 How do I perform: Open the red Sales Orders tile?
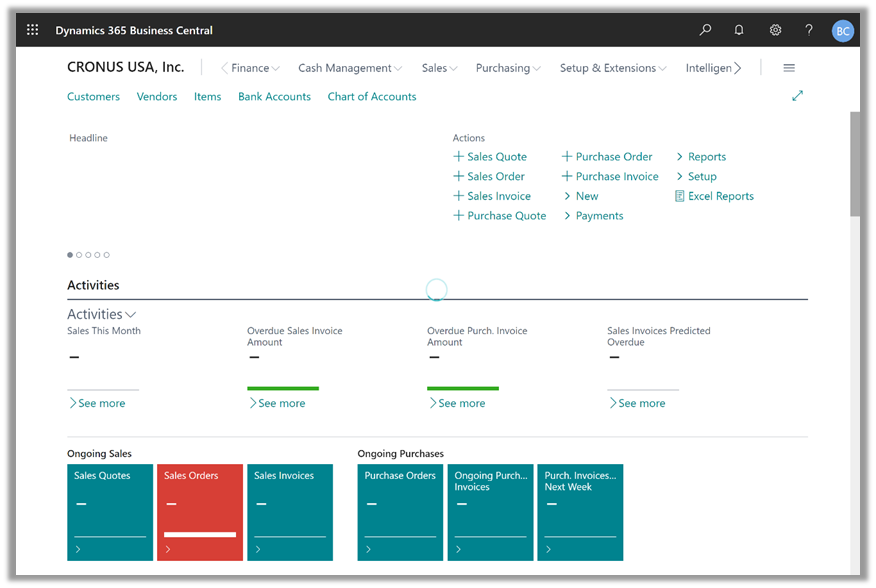pos(200,511)
